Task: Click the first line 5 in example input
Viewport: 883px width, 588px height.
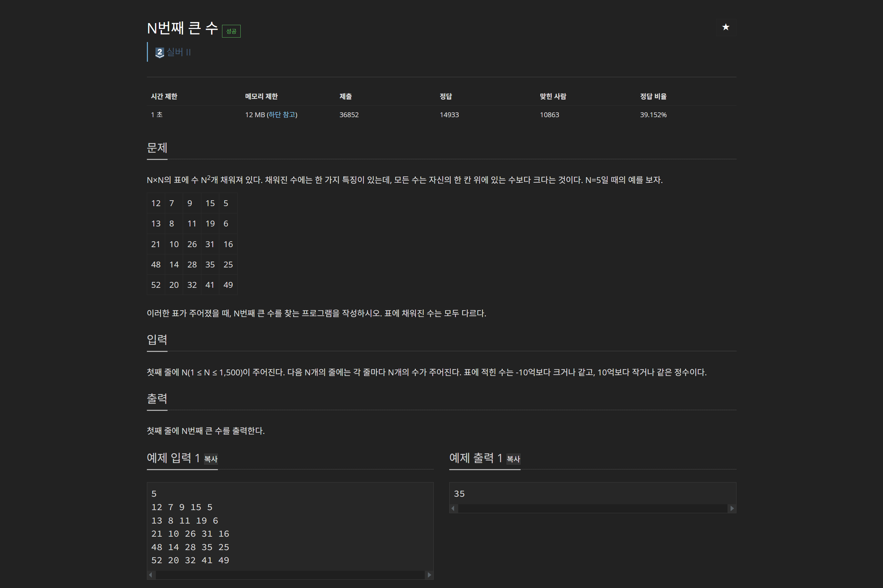Action: pyautogui.click(x=154, y=494)
